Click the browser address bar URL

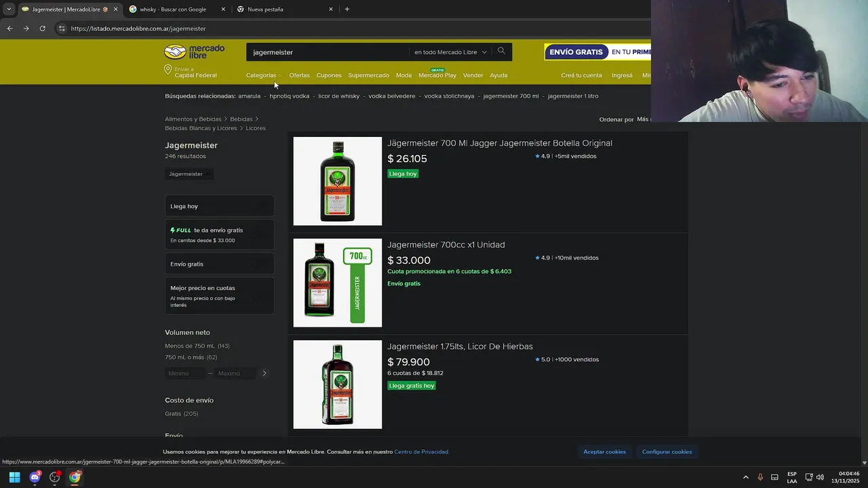138,28
